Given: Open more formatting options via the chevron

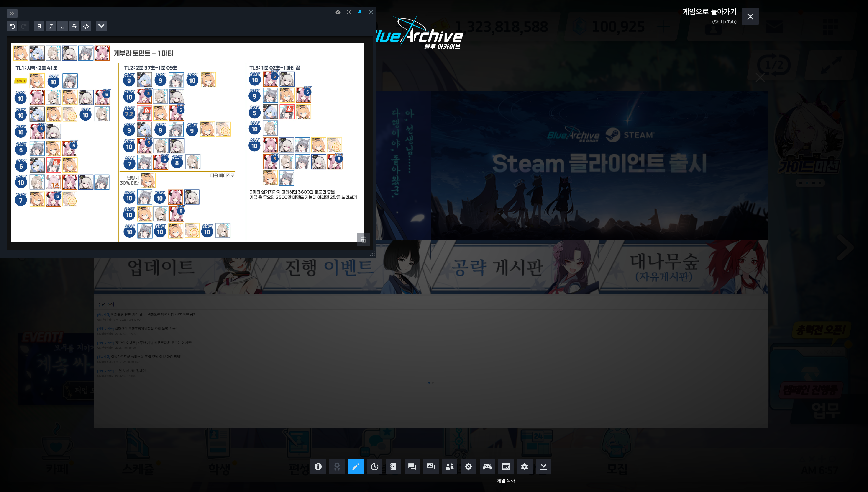Looking at the screenshot, I should pos(102,26).
